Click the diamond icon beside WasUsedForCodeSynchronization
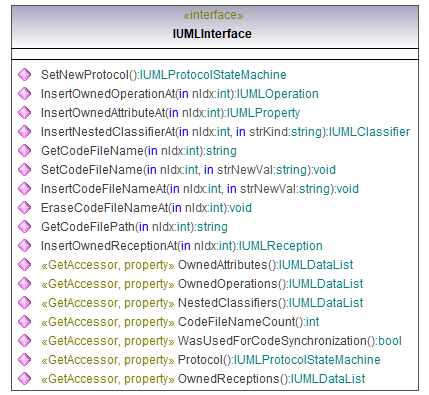This screenshot has width=429, height=395. tap(24, 341)
